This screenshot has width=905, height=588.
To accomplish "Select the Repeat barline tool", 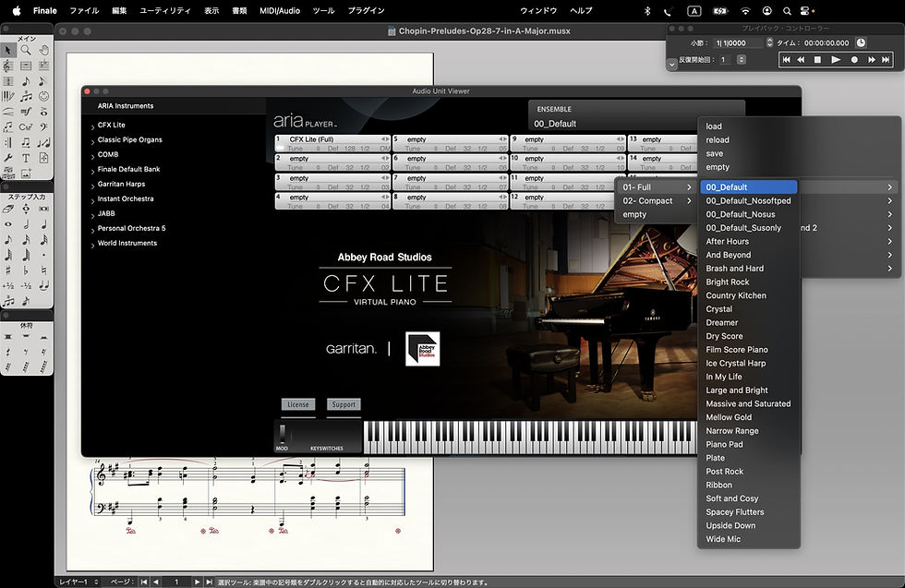I will (x=8, y=142).
